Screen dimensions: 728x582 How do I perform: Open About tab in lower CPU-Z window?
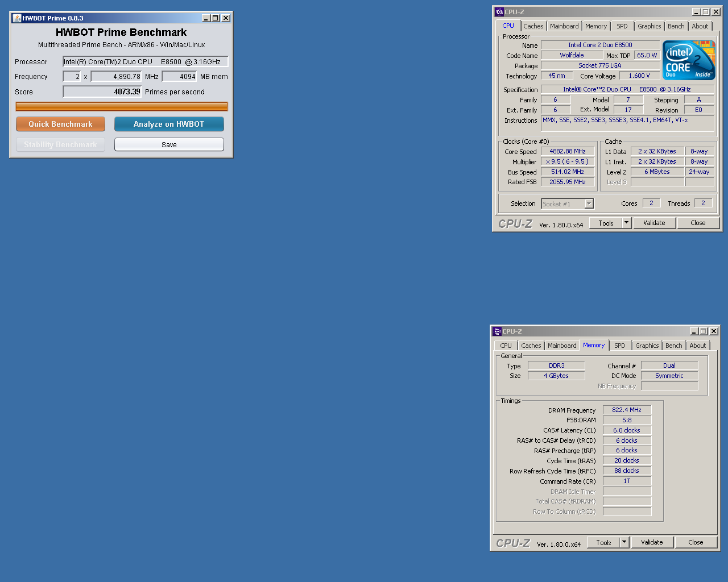pos(698,346)
